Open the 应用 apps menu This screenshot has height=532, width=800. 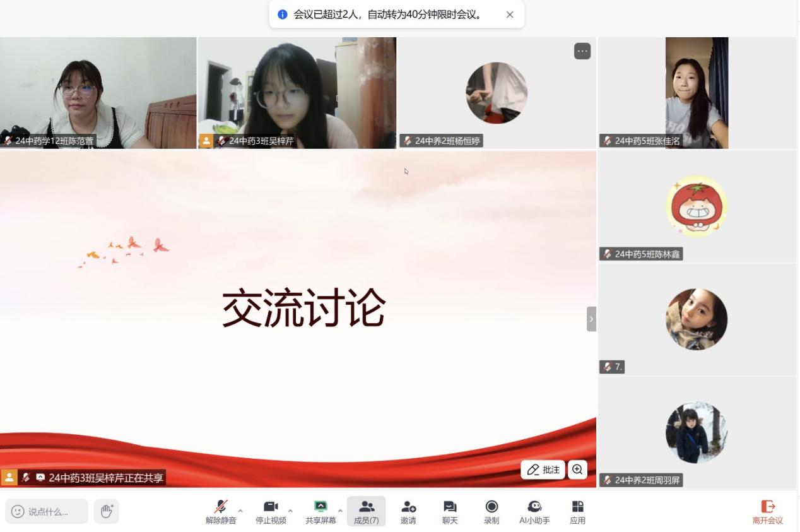pyautogui.click(x=577, y=511)
